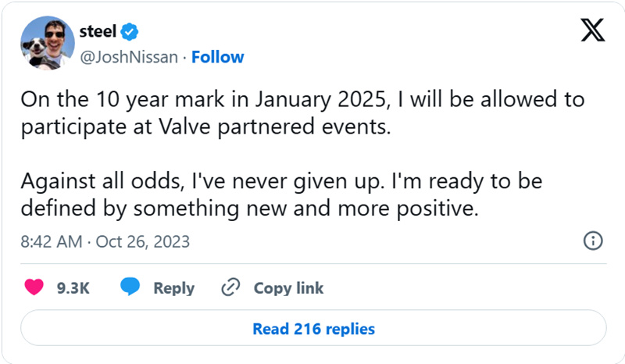This screenshot has height=364, width=625.
Task: Open the circled info icon
Action: click(593, 241)
